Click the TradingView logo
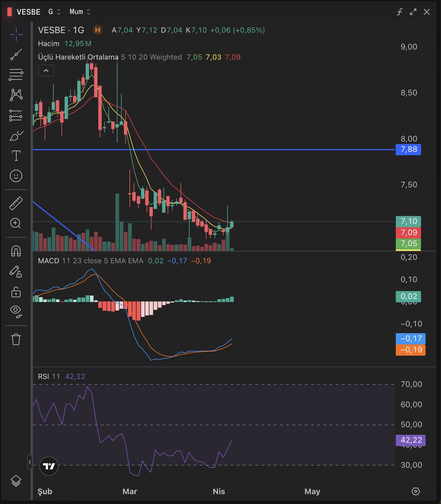 (x=49, y=466)
